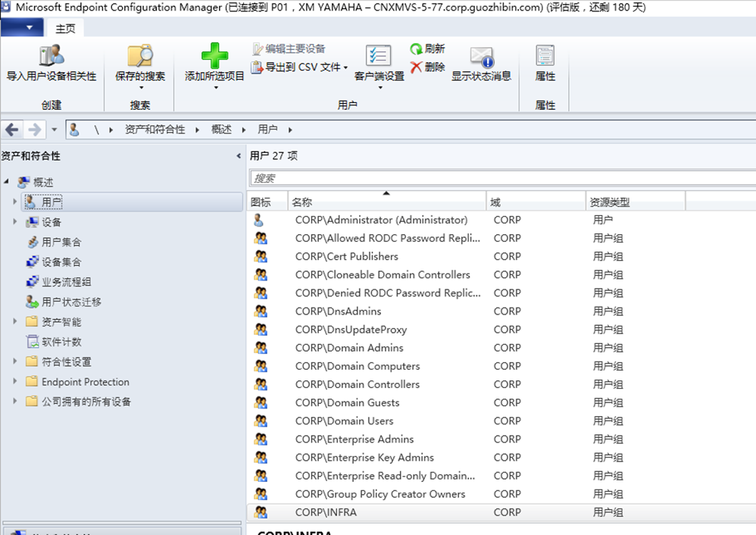Open dropdown arrow under 添加所选项目
The image size is (756, 535).
216,88
